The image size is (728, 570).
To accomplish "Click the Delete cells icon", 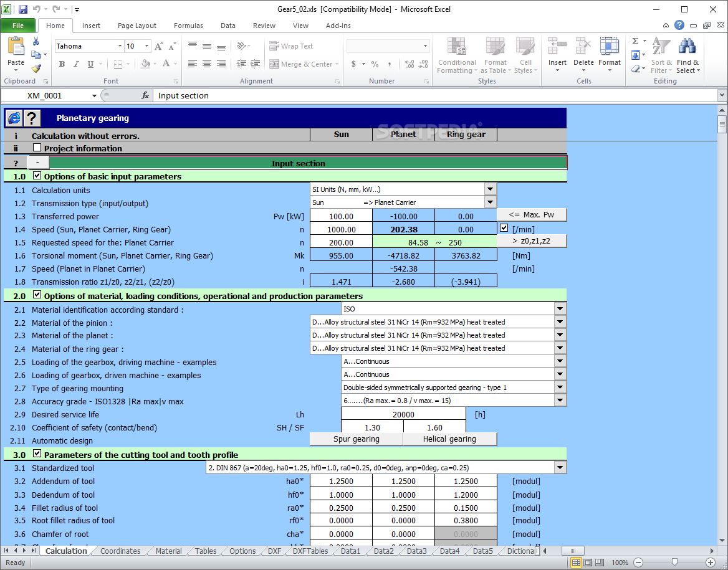I will click(583, 47).
